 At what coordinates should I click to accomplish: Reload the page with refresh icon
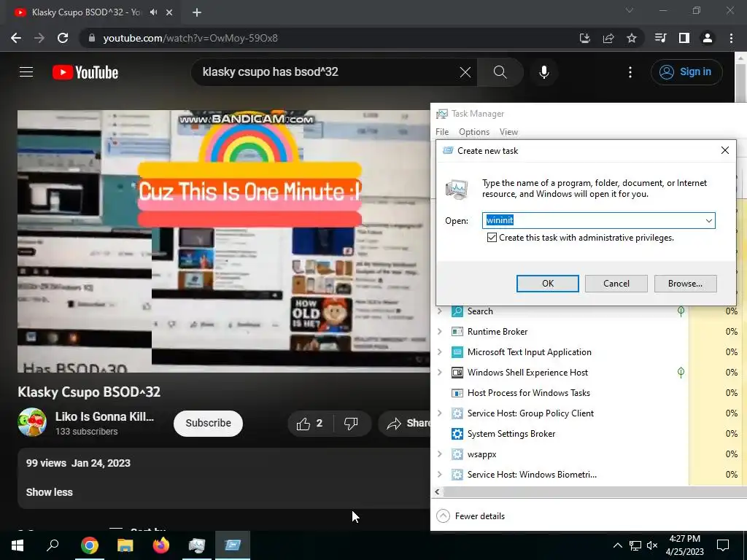pyautogui.click(x=63, y=38)
